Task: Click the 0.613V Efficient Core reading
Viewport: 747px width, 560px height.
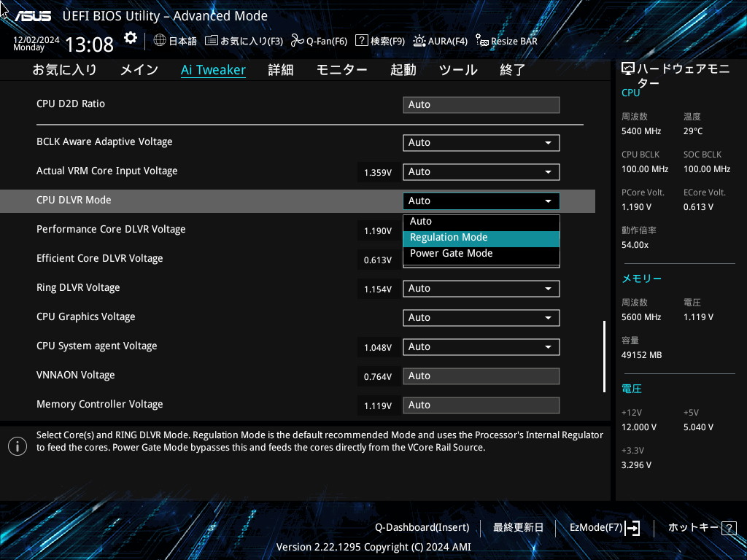Action: pyautogui.click(x=378, y=260)
